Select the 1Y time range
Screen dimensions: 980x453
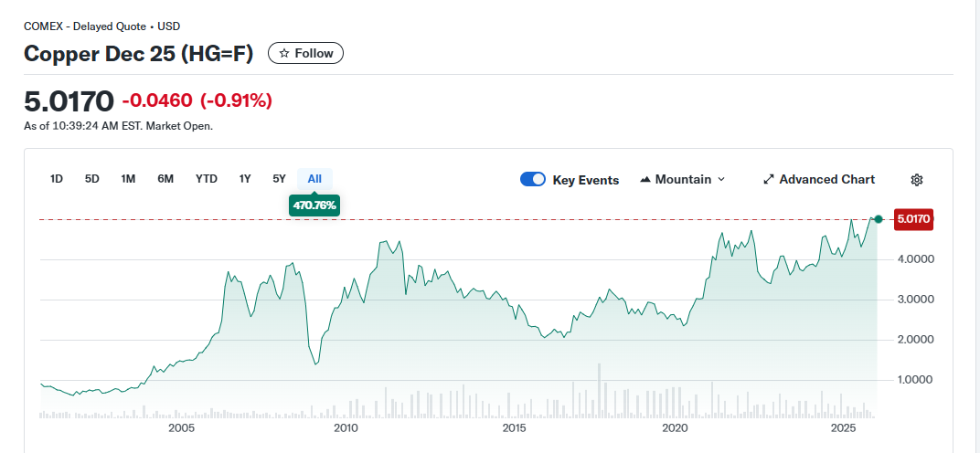(x=245, y=179)
